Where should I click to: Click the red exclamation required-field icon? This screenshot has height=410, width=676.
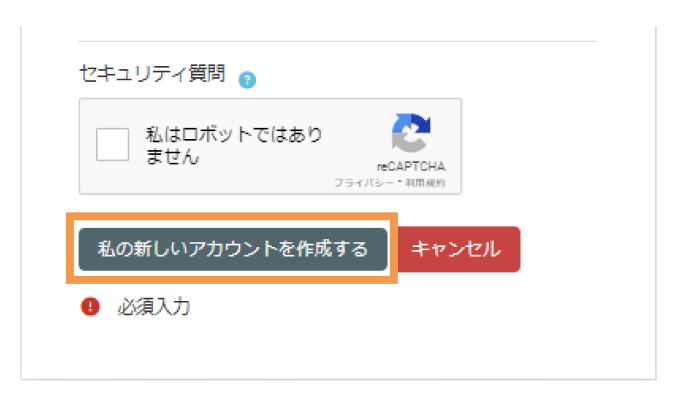point(90,307)
